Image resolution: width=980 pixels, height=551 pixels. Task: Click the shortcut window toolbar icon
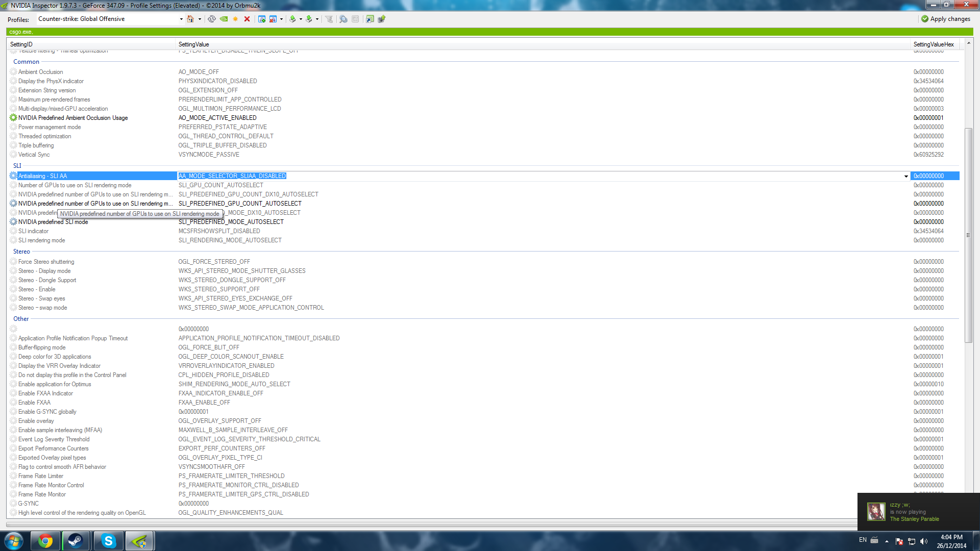tap(370, 19)
